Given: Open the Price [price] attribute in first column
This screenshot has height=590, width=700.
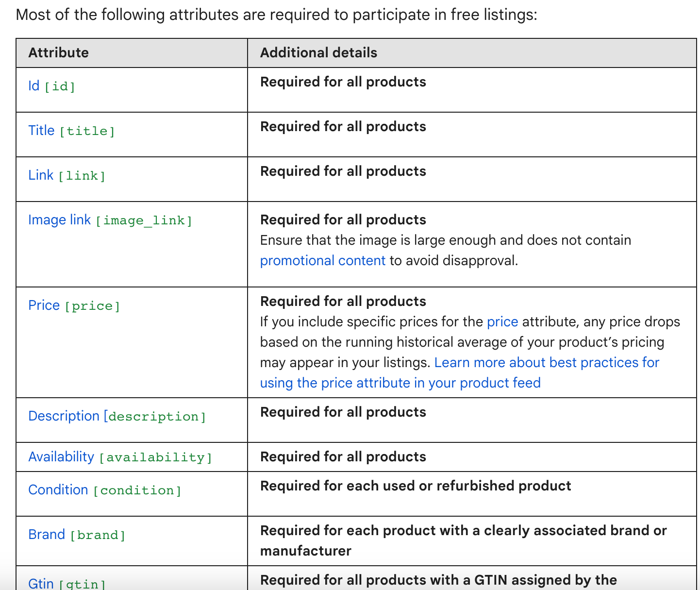Looking at the screenshot, I should click(74, 305).
